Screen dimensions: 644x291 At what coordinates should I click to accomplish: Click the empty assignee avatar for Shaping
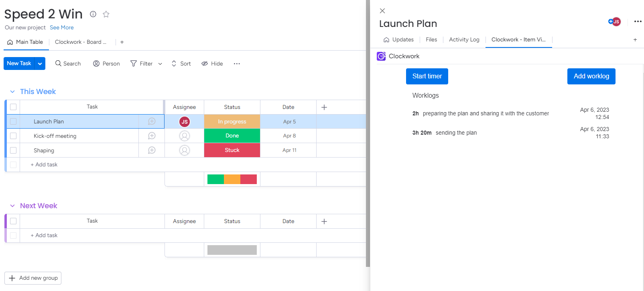185,150
